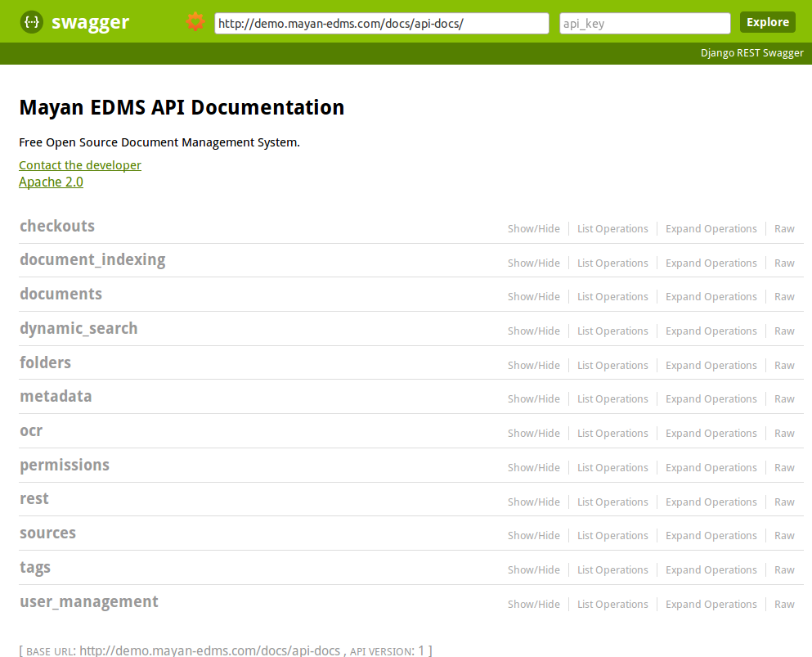Click the API URL input field
The height and width of the screenshot is (657, 812).
(x=381, y=24)
